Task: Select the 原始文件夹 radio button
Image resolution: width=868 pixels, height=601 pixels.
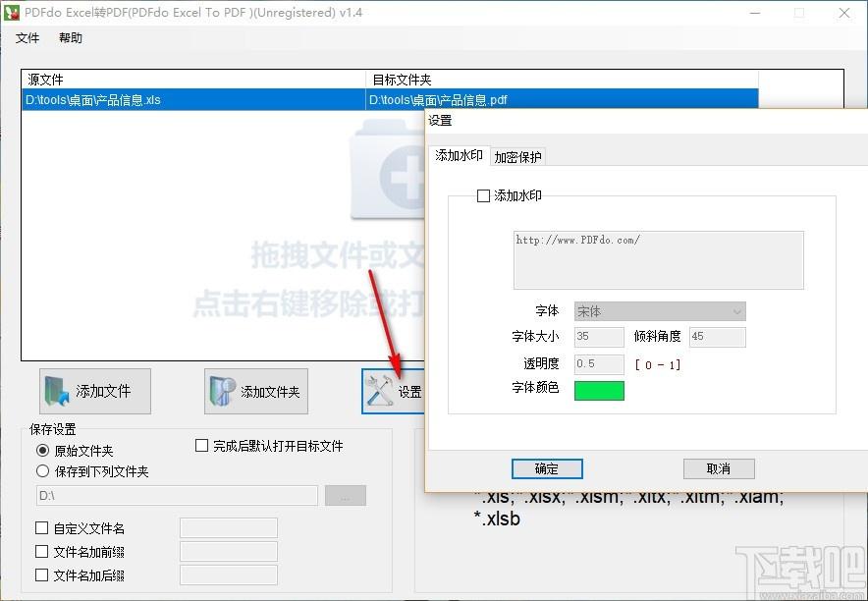Action: point(42,450)
